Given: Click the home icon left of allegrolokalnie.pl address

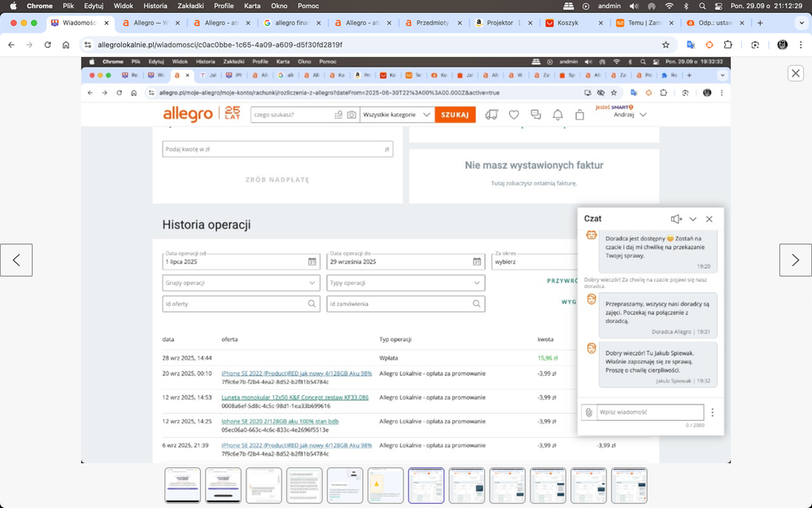Looking at the screenshot, I should point(66,45).
